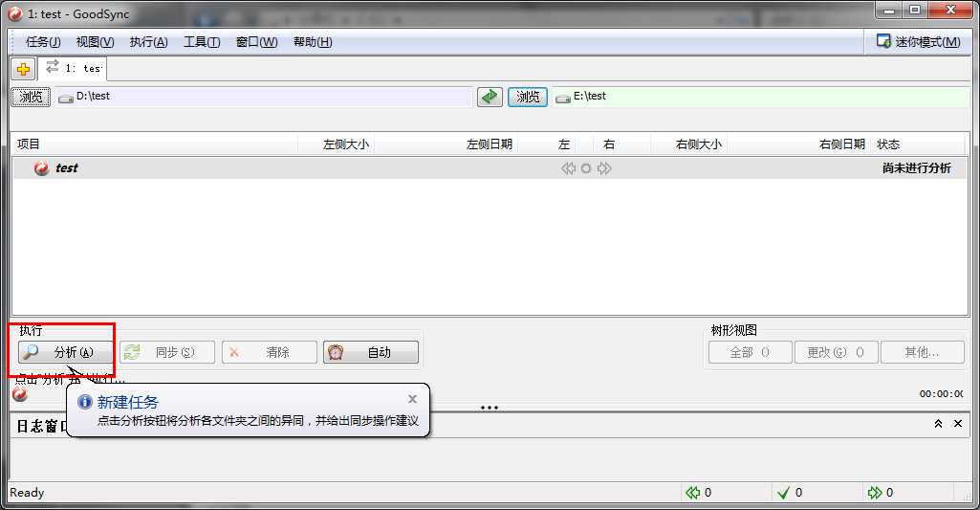Click the green swap folders arrow icon
The height and width of the screenshot is (510, 980).
pyautogui.click(x=490, y=97)
